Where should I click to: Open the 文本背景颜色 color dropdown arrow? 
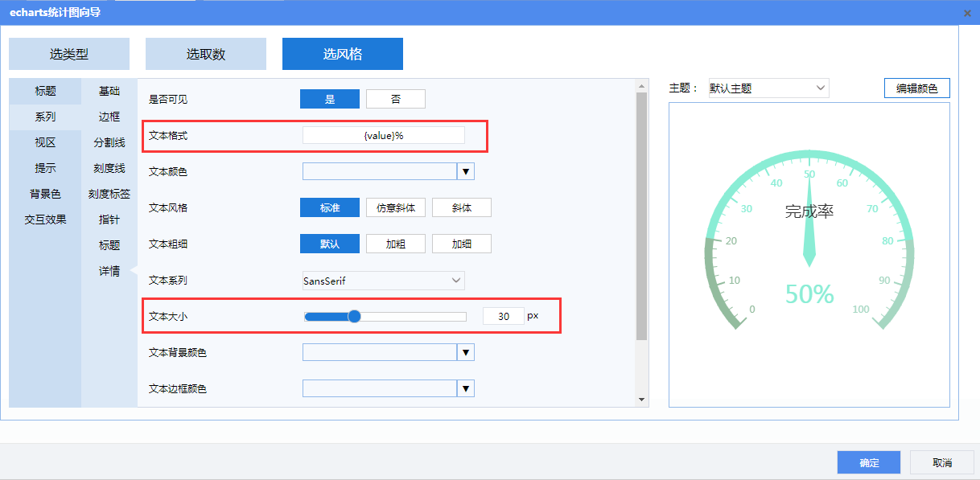coord(466,352)
